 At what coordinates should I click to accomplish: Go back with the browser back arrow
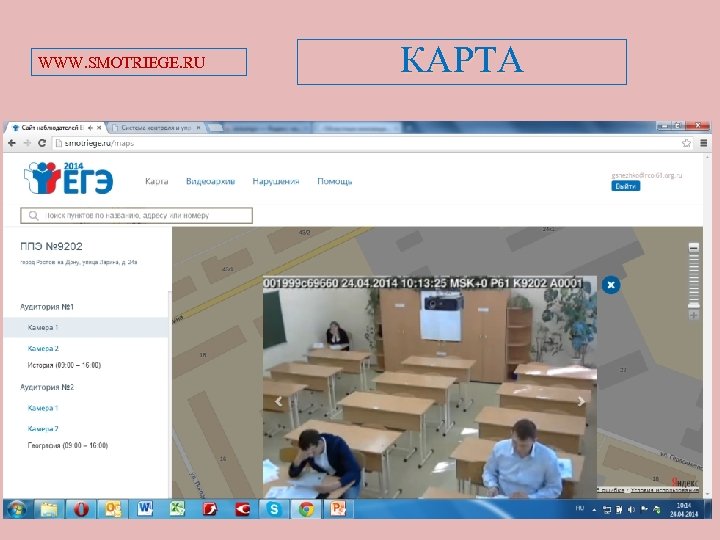pyautogui.click(x=12, y=143)
